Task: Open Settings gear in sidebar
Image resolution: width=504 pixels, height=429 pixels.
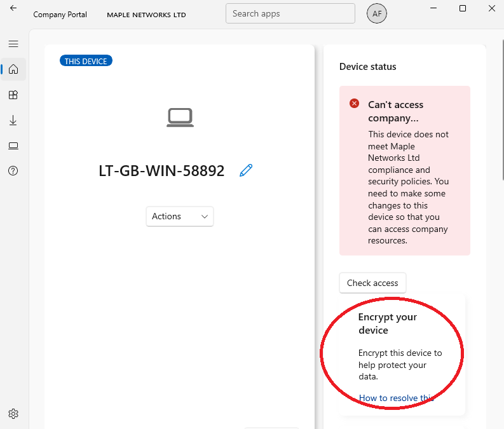Action: click(13, 414)
